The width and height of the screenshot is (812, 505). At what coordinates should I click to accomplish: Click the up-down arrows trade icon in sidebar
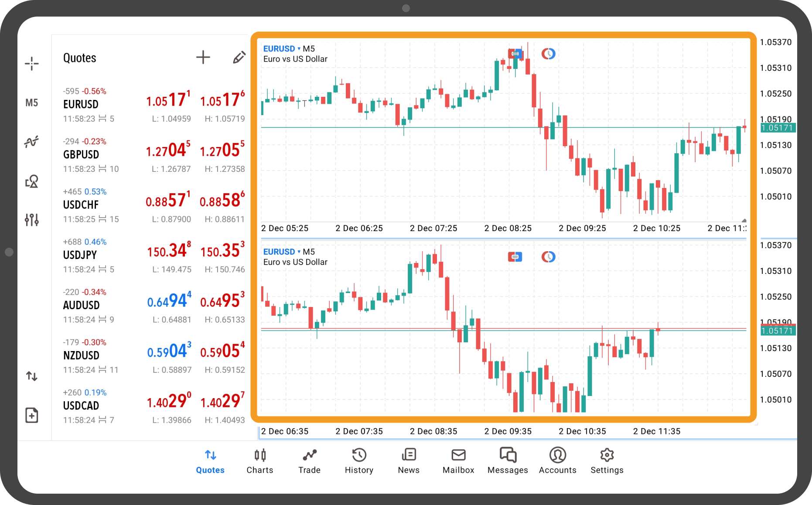pos(31,376)
